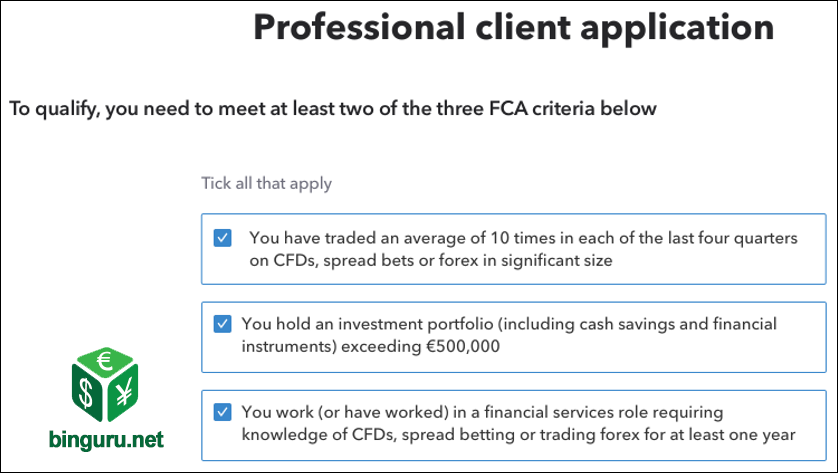Untick the traded 10 times per quarter checkbox

tap(222, 238)
